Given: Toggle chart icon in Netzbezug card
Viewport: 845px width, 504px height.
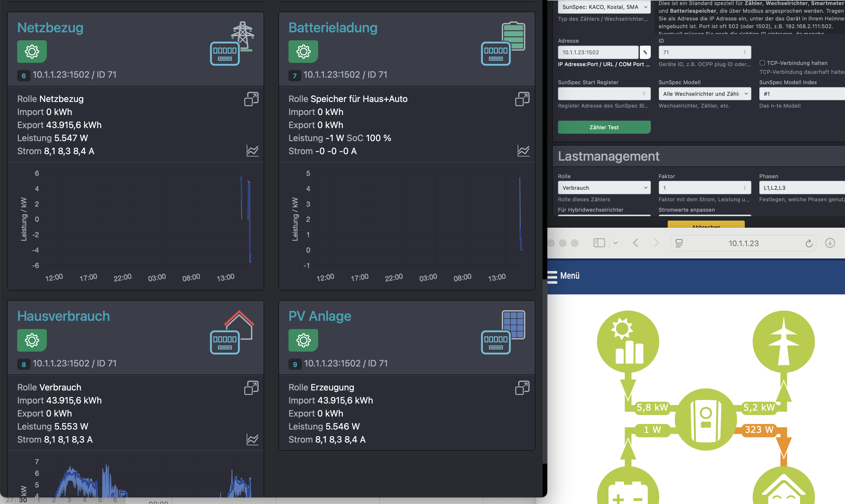Looking at the screenshot, I should (252, 150).
